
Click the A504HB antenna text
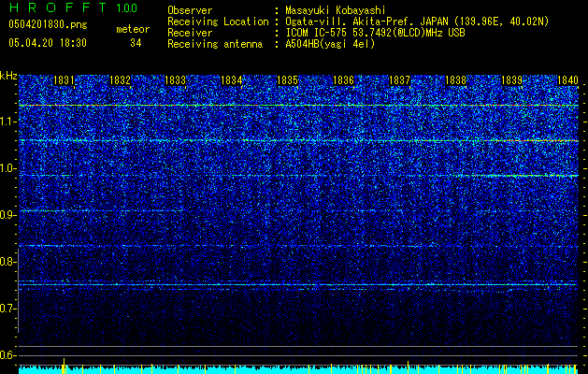(x=330, y=44)
